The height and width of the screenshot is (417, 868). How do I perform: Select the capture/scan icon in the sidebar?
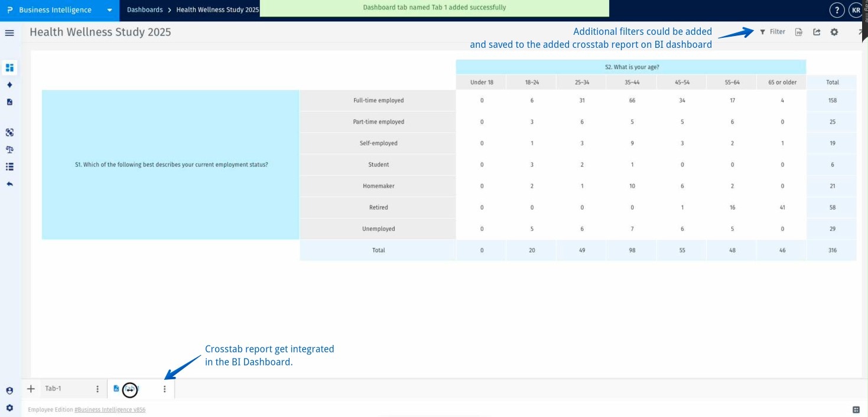9,132
